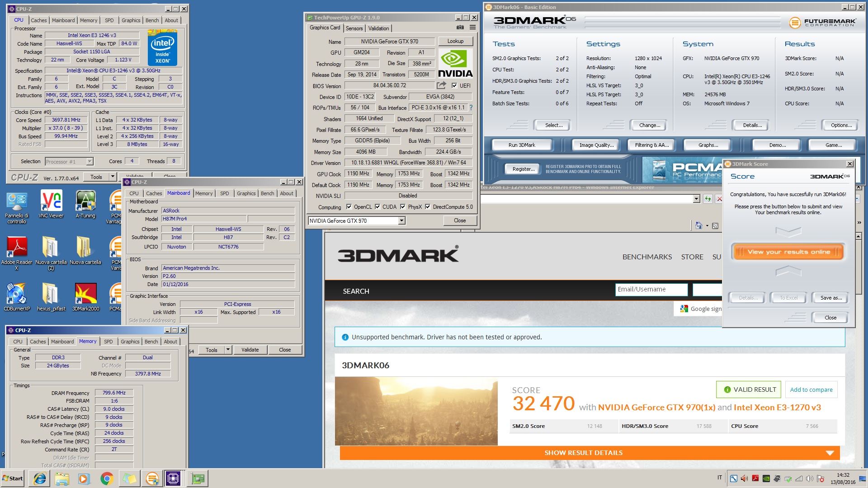This screenshot has height=488, width=868.
Task: Toggle UEFI checkbox in GPU-Z
Action: [x=454, y=85]
